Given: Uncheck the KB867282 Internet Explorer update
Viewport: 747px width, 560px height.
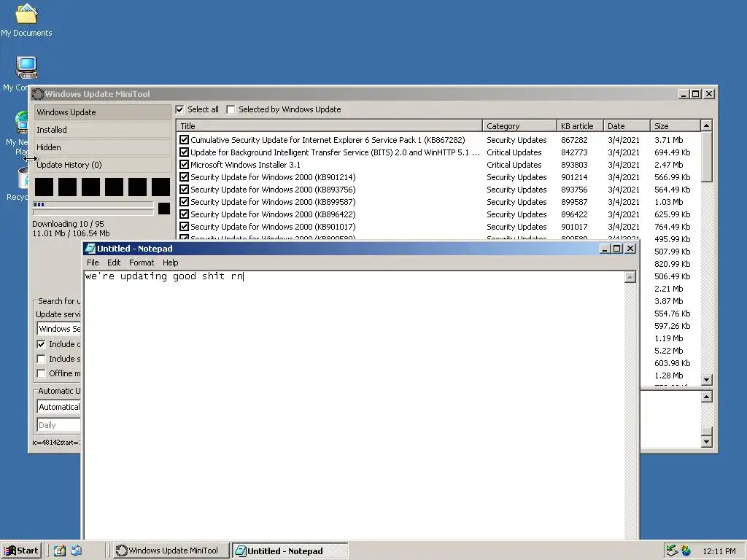Looking at the screenshot, I should point(184,140).
